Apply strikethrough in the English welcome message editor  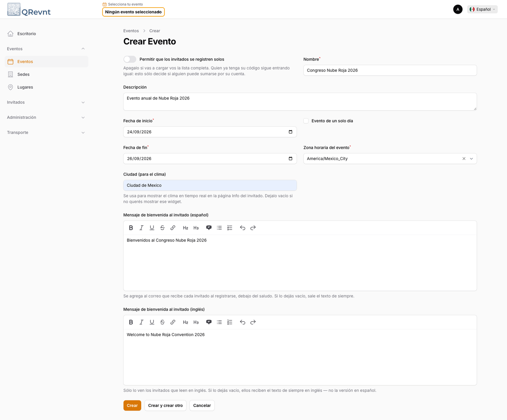click(163, 322)
